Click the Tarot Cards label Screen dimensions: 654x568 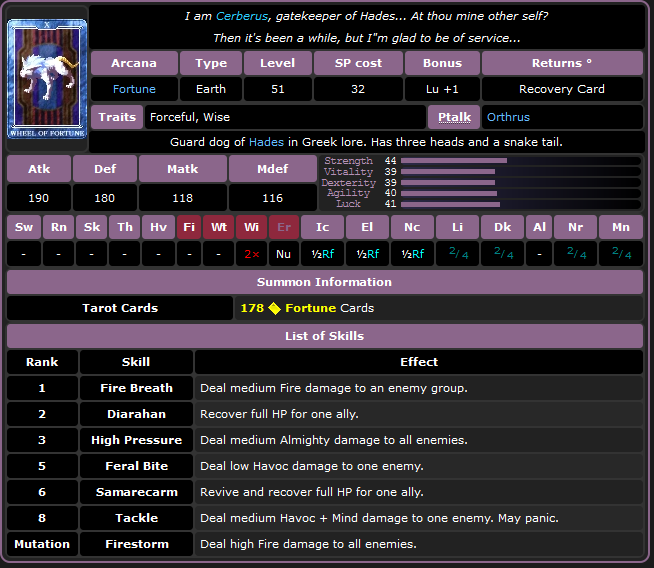(120, 308)
